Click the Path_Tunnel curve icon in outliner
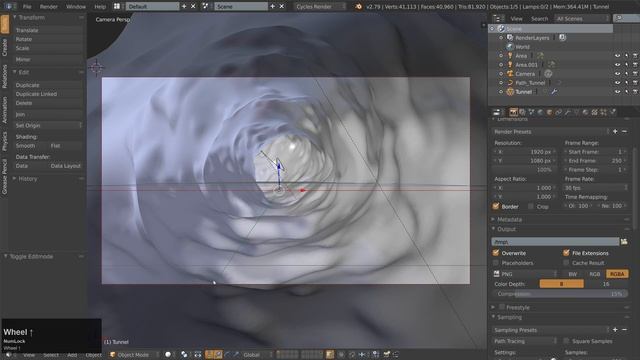Image resolution: width=640 pixels, height=360 pixels. (510, 83)
